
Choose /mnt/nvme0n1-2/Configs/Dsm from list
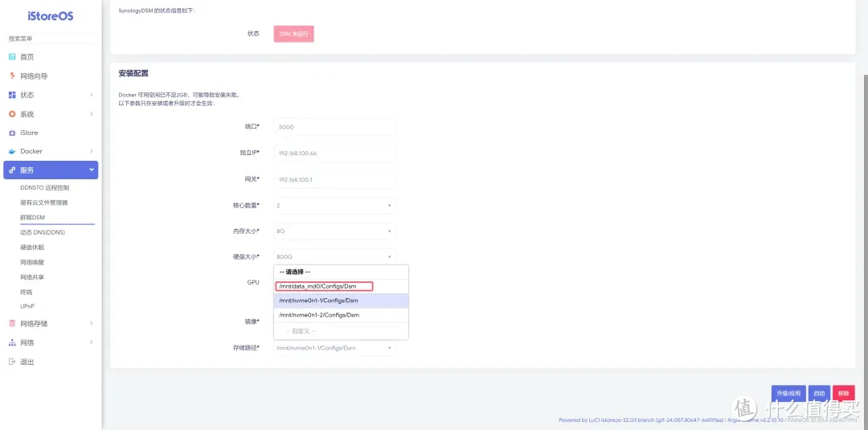click(x=319, y=315)
